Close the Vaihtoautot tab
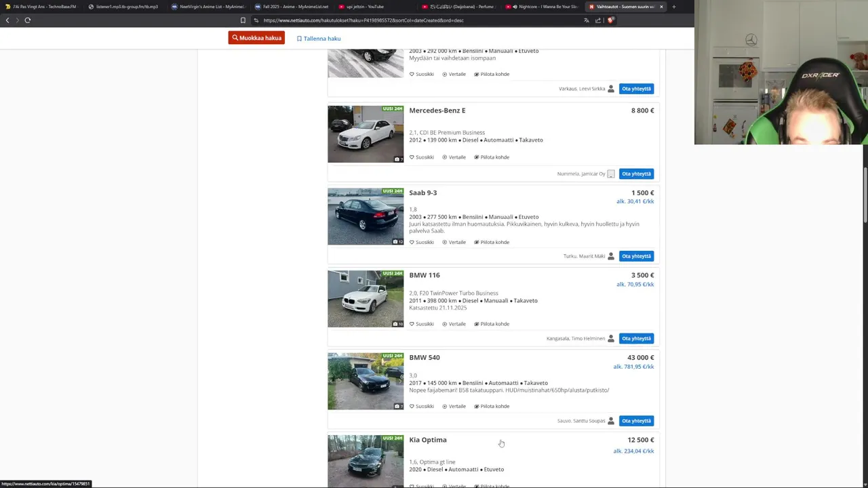This screenshot has height=488, width=868. (x=661, y=7)
